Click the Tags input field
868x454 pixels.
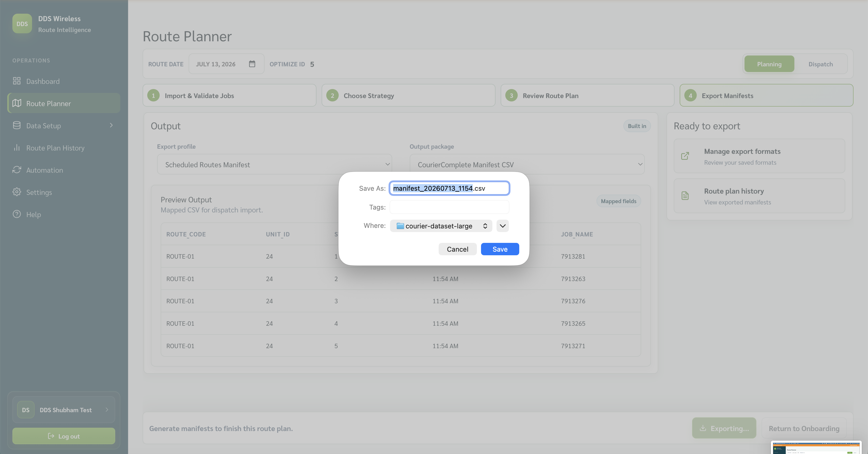click(x=449, y=207)
